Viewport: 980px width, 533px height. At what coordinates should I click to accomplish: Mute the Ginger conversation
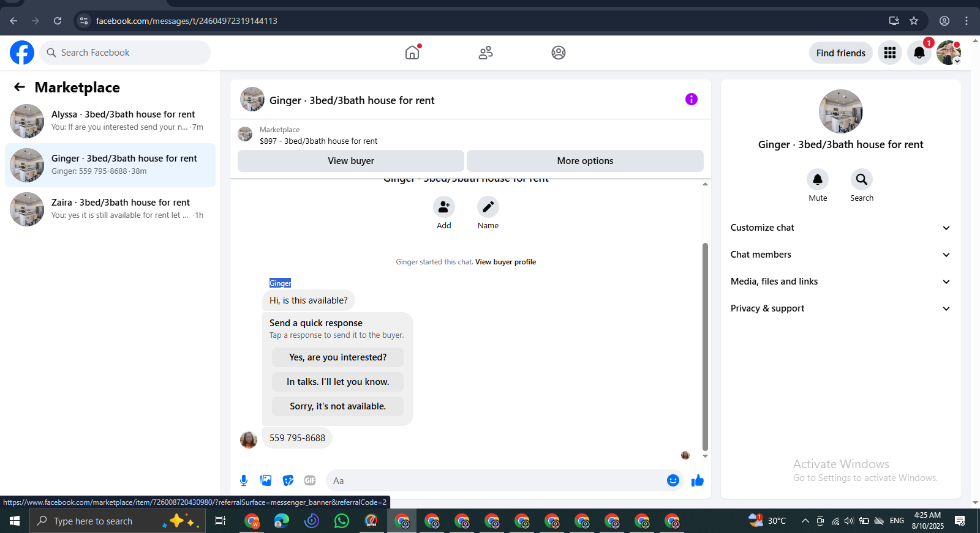(x=818, y=179)
